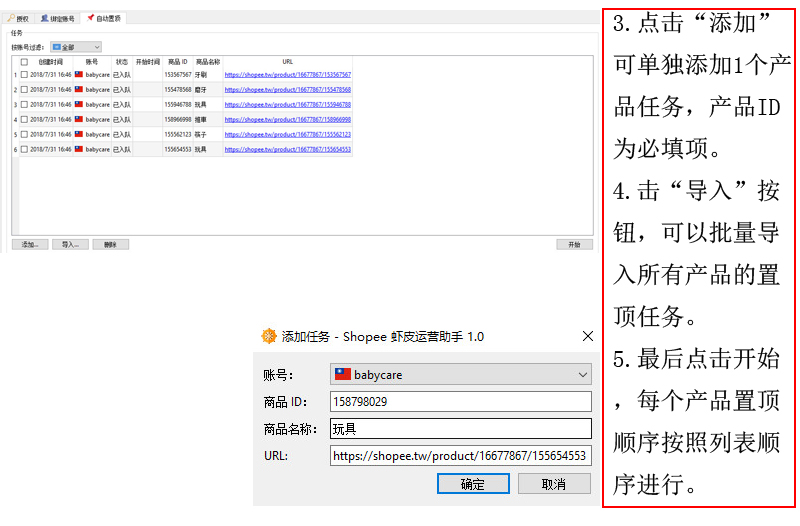This screenshot has height=526, width=800.
Task: Click the key icon on 授权 tab
Action: click(x=10, y=18)
